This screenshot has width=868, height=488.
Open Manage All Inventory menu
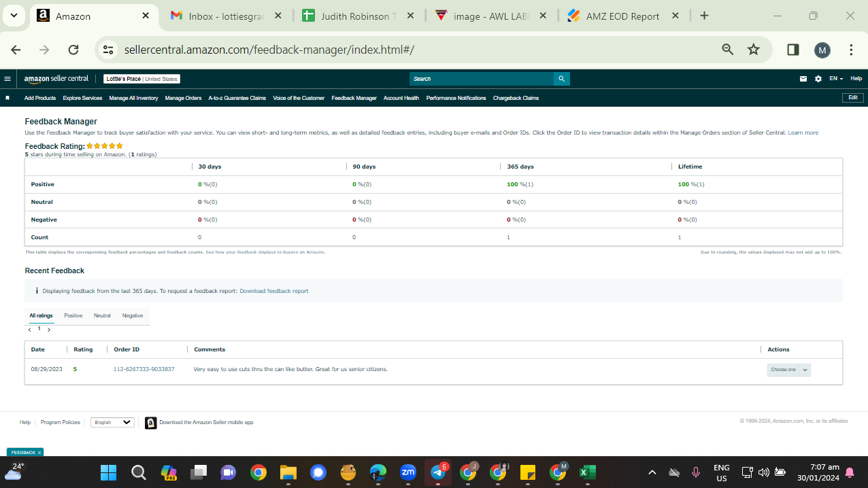[133, 98]
